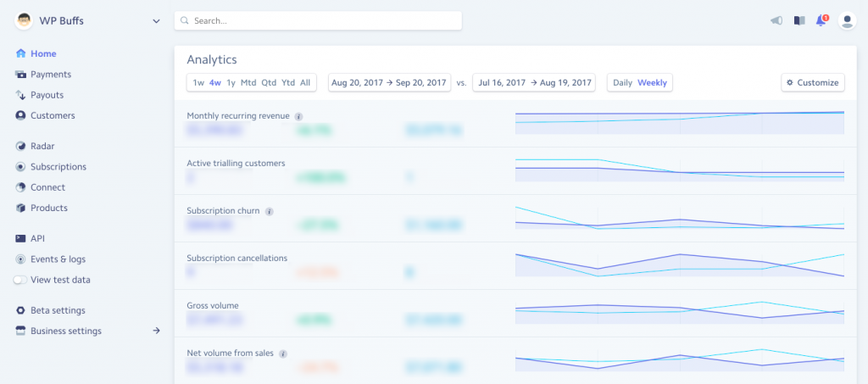Click the Customize button
Viewport: 868px width, 384px height.
tap(812, 83)
